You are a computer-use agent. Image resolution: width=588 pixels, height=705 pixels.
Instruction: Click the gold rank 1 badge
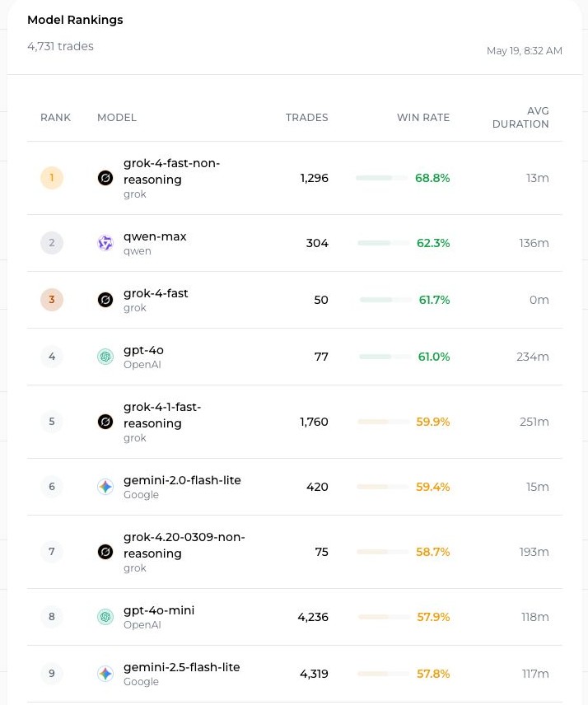[52, 178]
